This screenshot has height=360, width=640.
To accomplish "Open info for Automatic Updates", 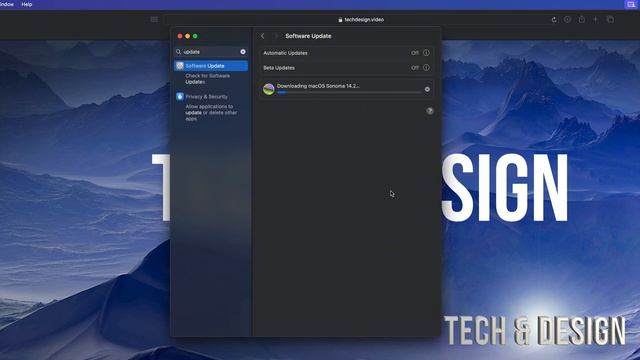I will pos(426,53).
